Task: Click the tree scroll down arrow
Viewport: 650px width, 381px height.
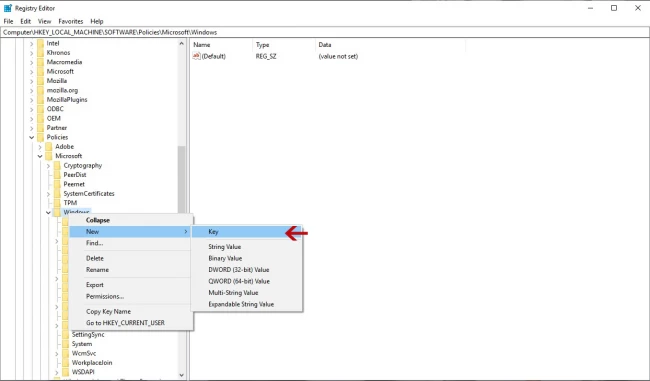Action: (182, 375)
